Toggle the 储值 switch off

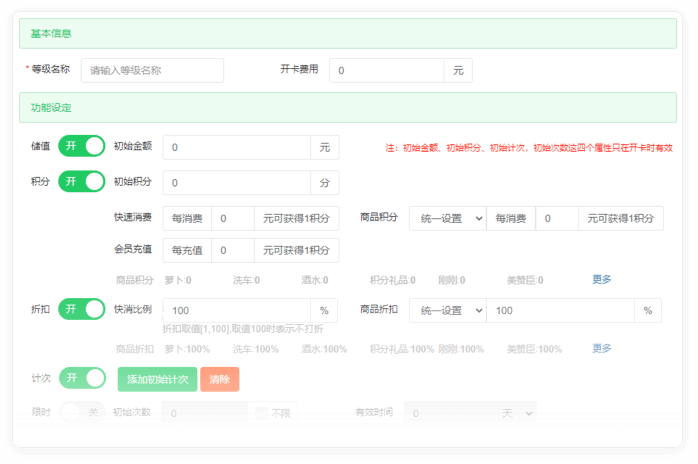(81, 146)
